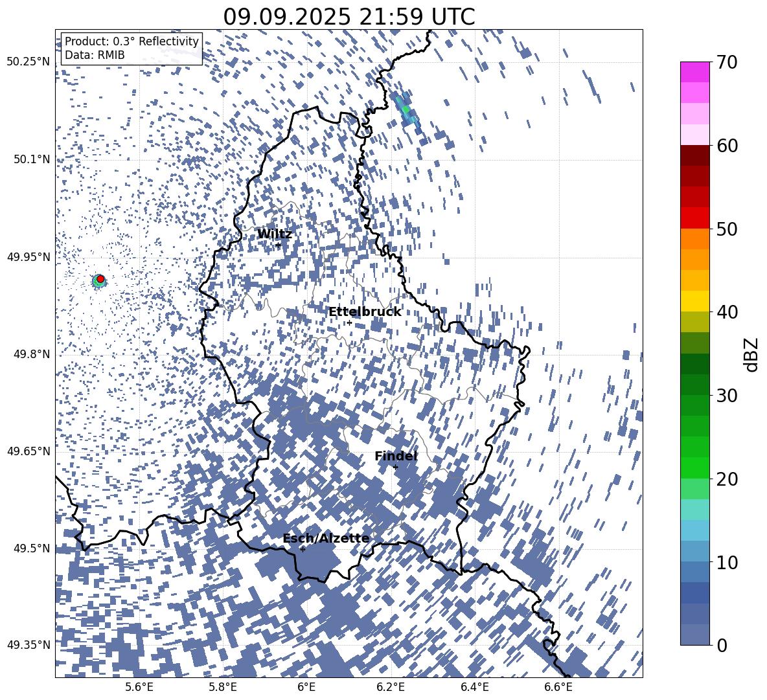This screenshot has width=767, height=700.
Task: Click the 49.5°N latitude label
Action: pos(32,548)
